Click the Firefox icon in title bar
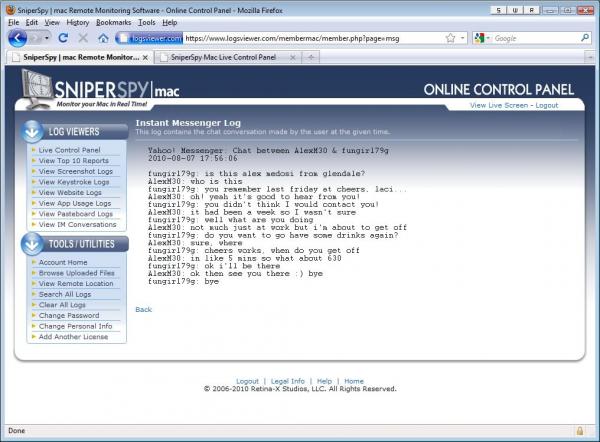 click(11, 10)
